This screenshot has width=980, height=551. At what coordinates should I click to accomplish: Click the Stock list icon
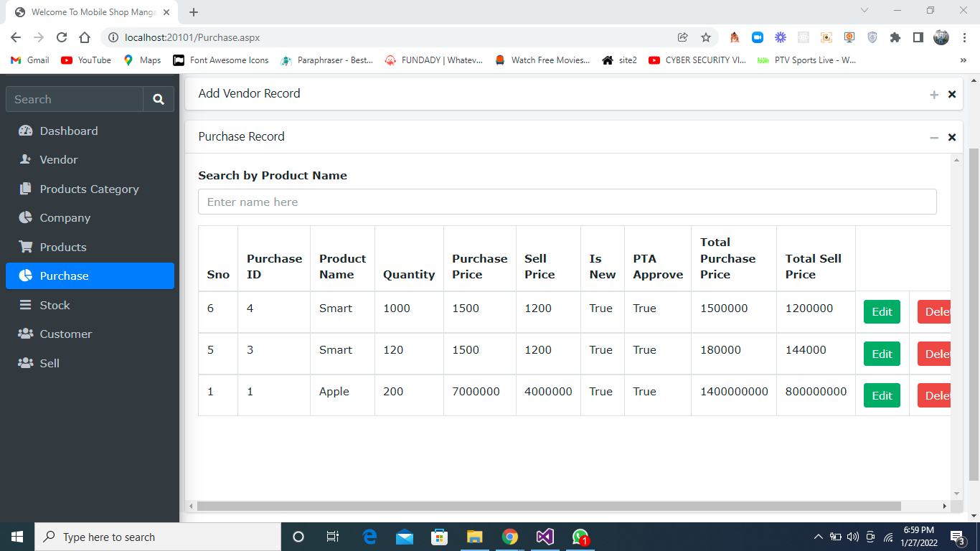pyautogui.click(x=24, y=304)
